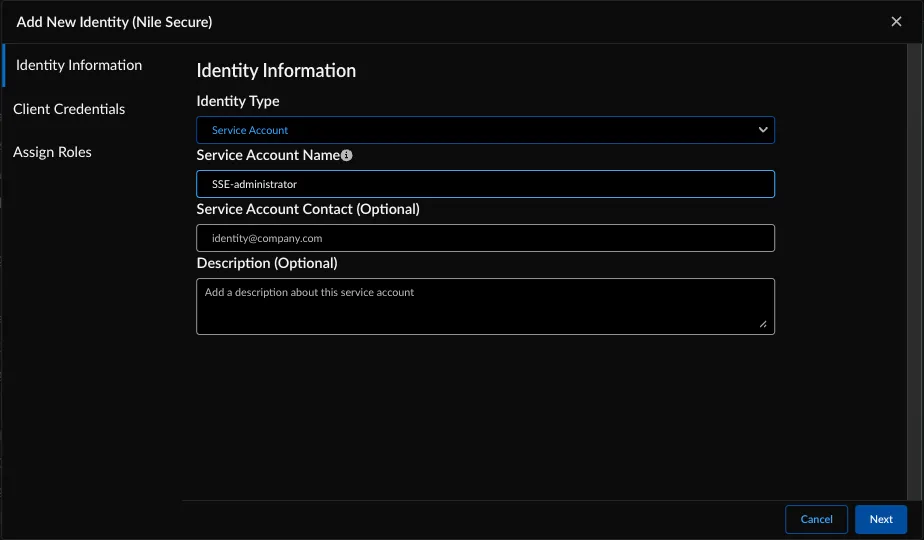Click the Description (Optional) label
Image resolution: width=924 pixels, height=540 pixels.
point(267,263)
